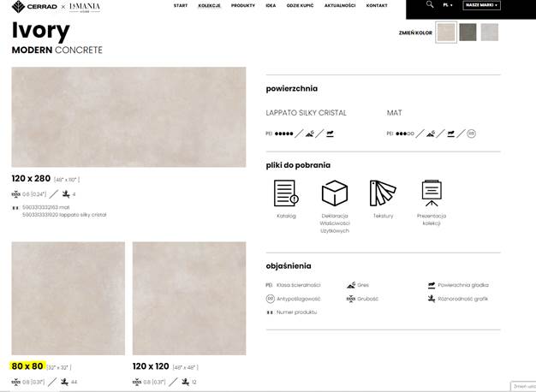This screenshot has width=536, height=392.
Task: Go to Produkty in navigation
Action: click(243, 6)
